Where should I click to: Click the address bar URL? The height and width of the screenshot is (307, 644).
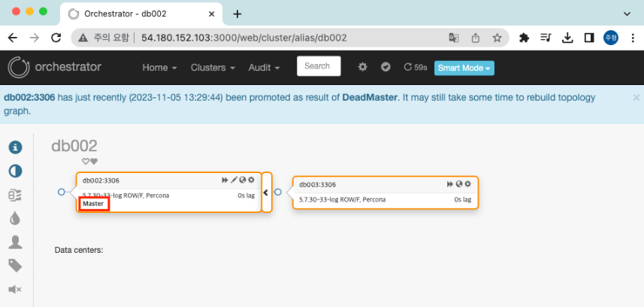pos(244,38)
